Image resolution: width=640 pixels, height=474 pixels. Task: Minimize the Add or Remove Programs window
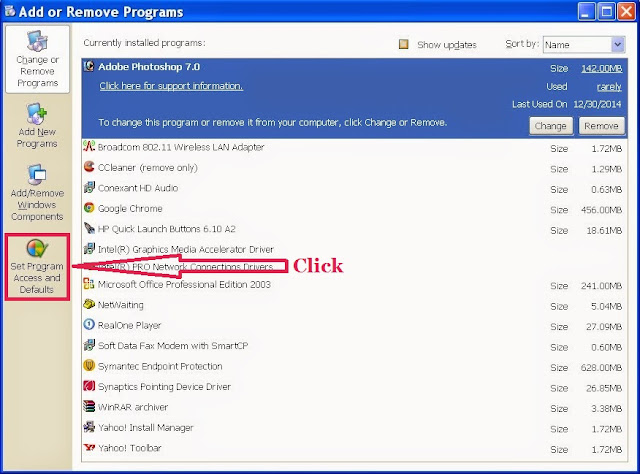[x=586, y=11]
